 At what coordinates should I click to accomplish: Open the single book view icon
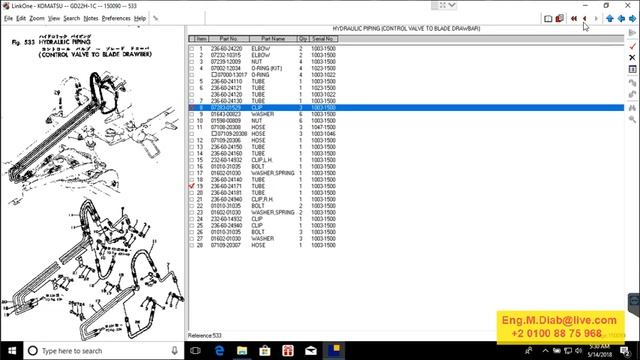548,18
